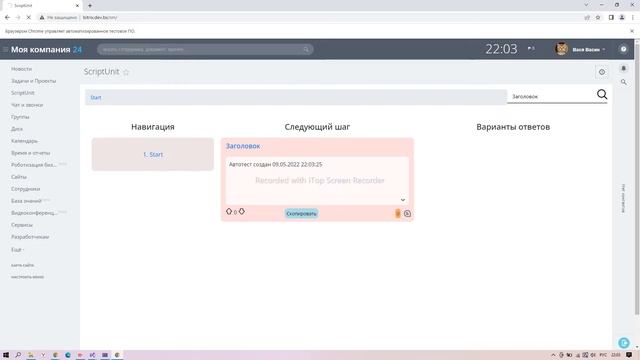Open Сотрудники in left menu
Image resolution: width=640 pixels, height=360 pixels.
tap(25, 189)
